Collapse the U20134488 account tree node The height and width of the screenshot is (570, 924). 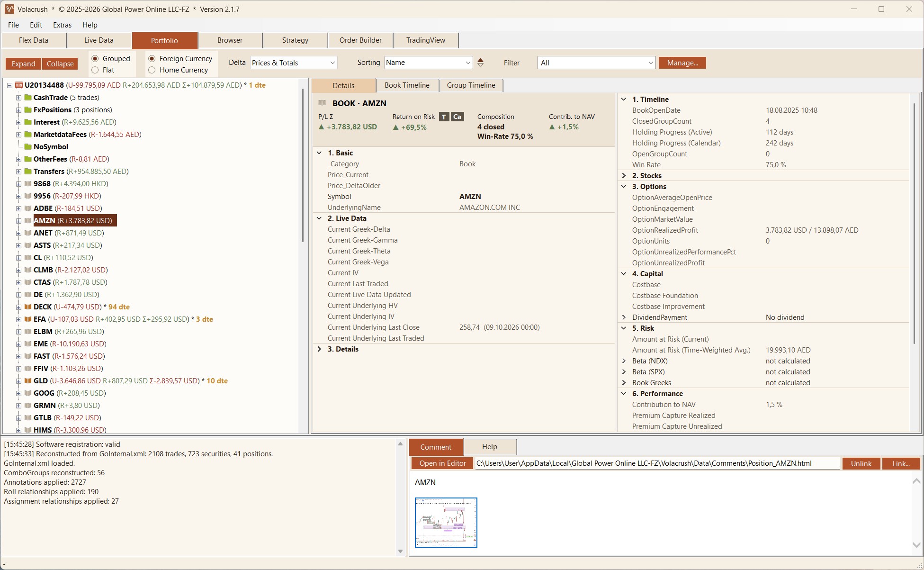[9, 85]
